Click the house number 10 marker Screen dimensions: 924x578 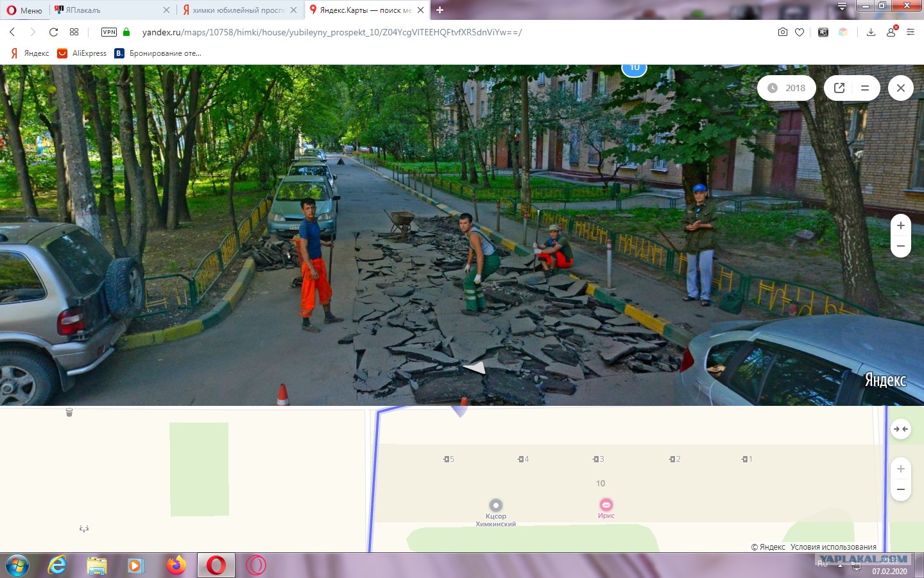[634, 68]
